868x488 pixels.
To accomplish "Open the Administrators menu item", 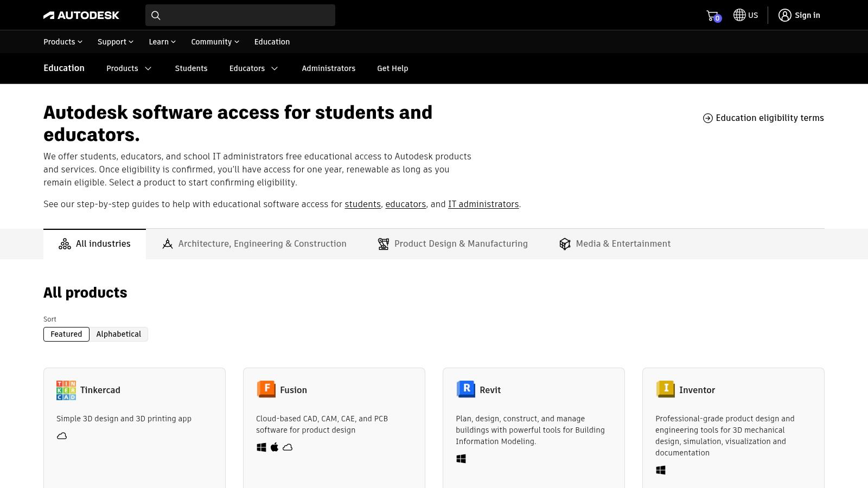I will click(x=329, y=68).
